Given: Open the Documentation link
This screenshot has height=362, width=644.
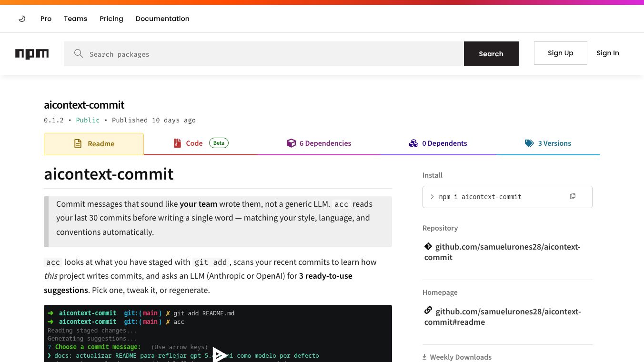Looking at the screenshot, I should point(162,19).
